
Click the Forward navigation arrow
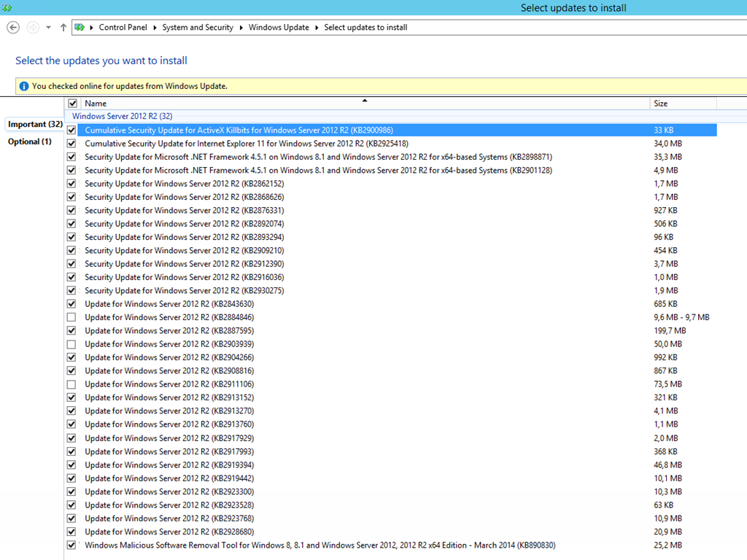coord(33,28)
